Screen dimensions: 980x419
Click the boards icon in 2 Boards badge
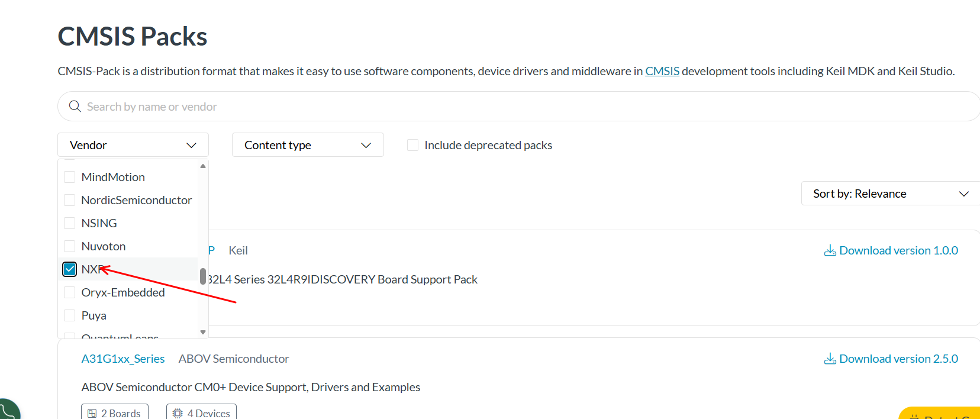point(92,413)
